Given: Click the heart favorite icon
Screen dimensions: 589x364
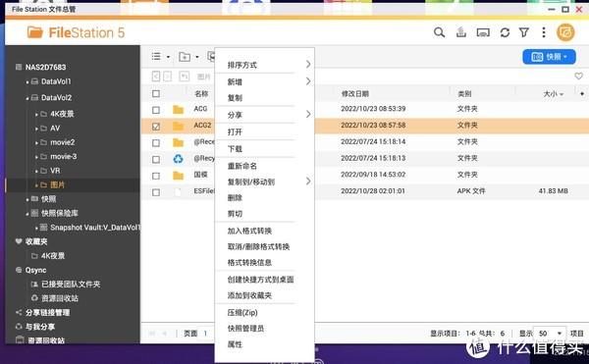Looking at the screenshot, I should tap(578, 77).
